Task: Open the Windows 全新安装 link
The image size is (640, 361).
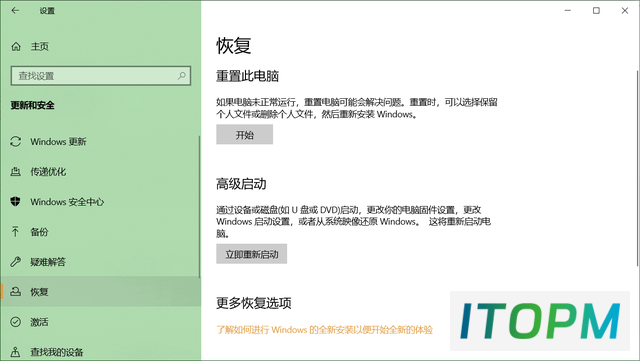Action: coord(324,330)
